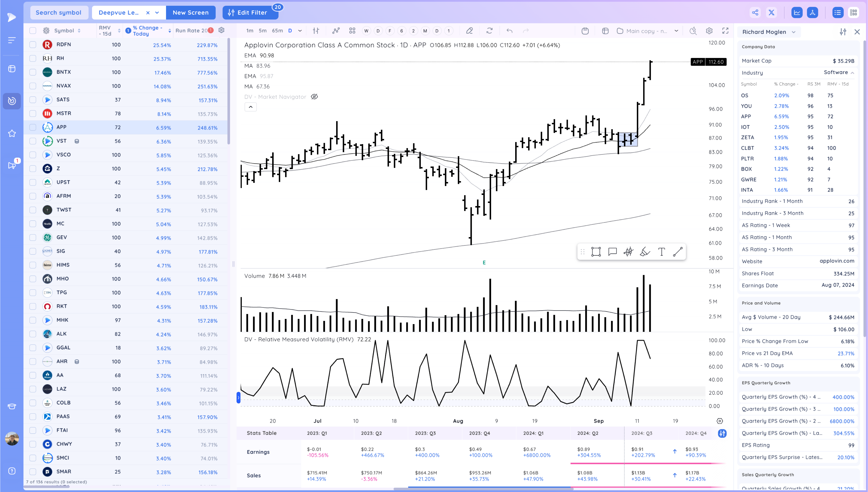Click the New Screen button

point(190,13)
